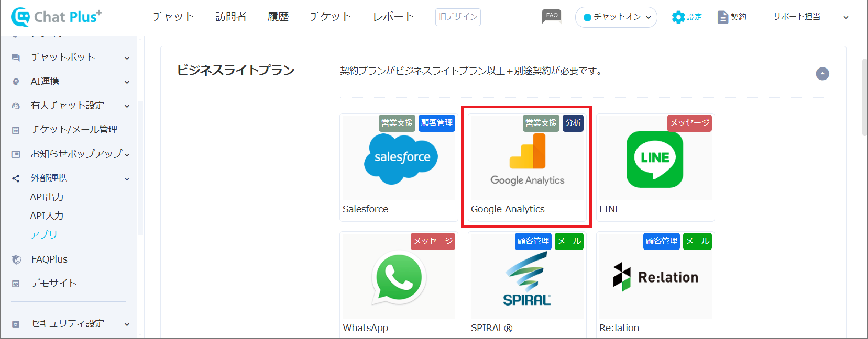Image resolution: width=868 pixels, height=339 pixels.
Task: Click メール tag on SPIRAL card
Action: click(x=569, y=241)
